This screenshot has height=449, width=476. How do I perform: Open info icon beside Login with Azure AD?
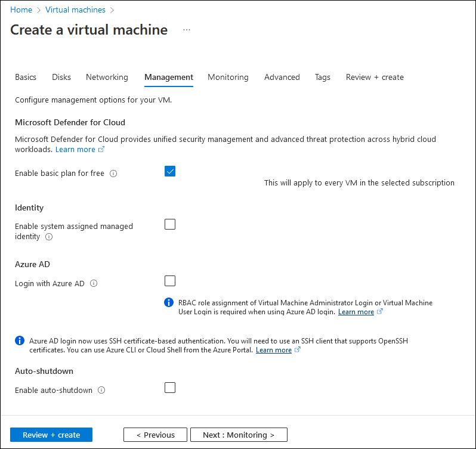pyautogui.click(x=94, y=283)
